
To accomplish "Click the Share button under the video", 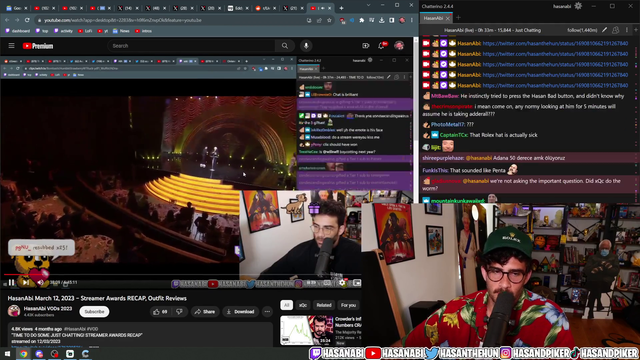I will pyautogui.click(x=205, y=311).
